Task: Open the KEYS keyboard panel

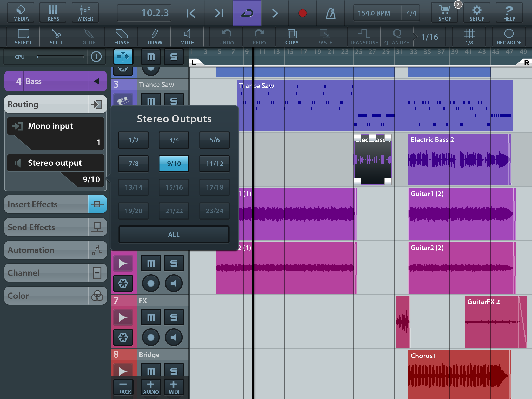Action: click(53, 13)
